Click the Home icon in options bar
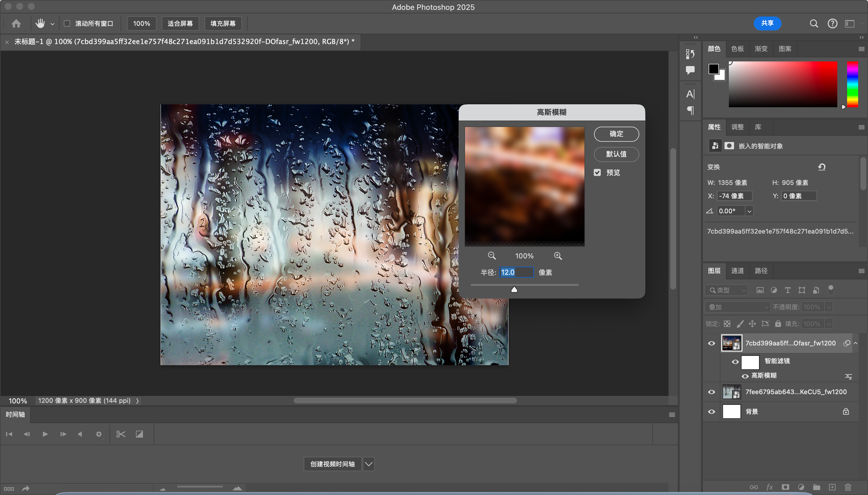868x495 pixels. pos(16,23)
